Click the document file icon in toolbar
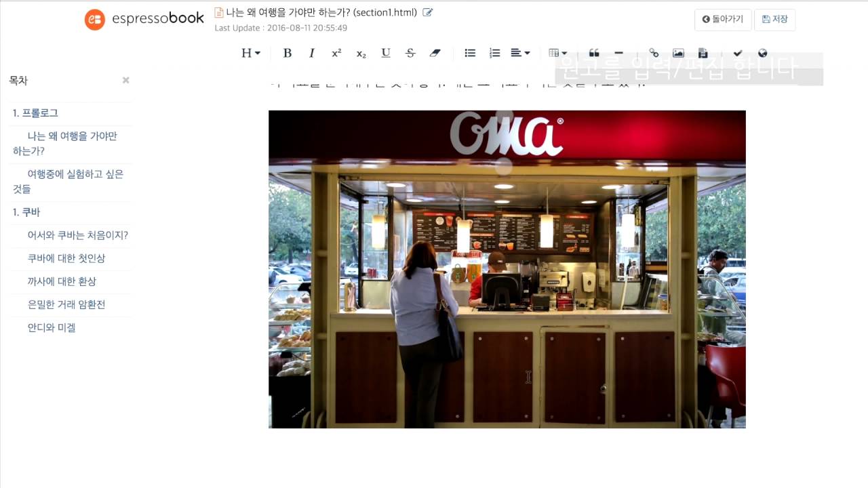868x488 pixels. (x=703, y=53)
